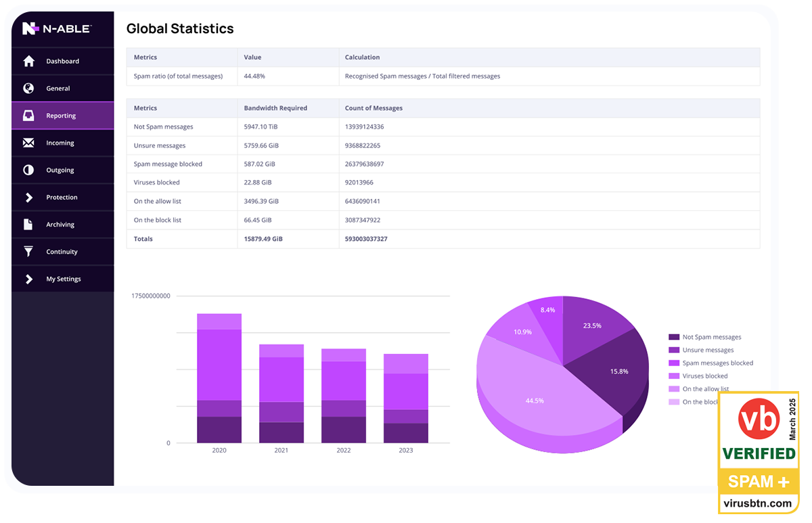Expand the My Settings chevron arrow

(x=28, y=279)
